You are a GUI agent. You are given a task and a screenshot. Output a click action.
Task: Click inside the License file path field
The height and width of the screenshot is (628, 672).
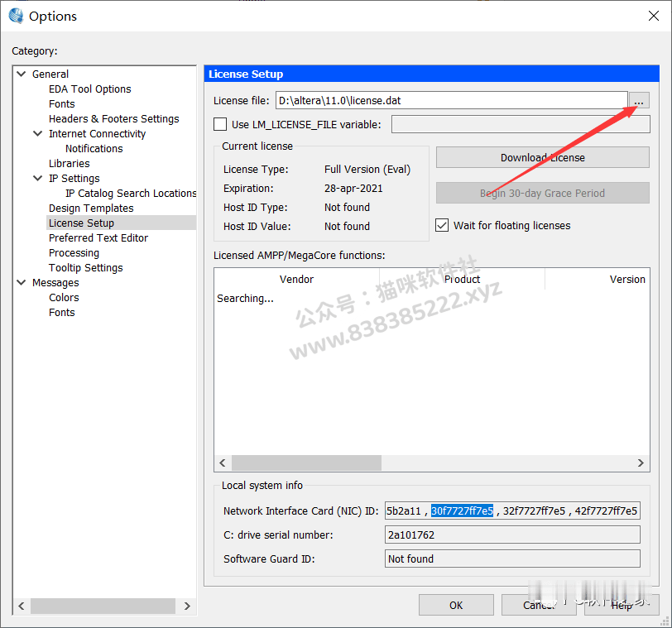[x=452, y=101]
